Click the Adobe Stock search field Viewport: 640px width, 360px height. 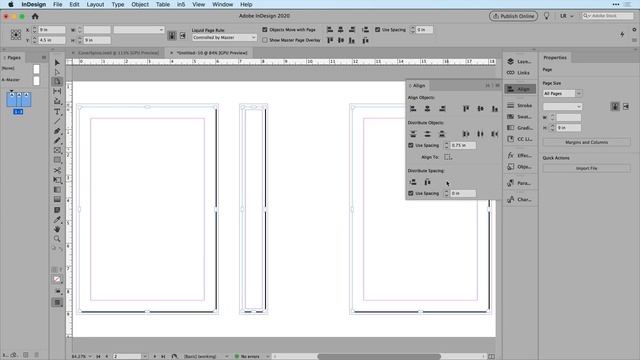pos(608,16)
